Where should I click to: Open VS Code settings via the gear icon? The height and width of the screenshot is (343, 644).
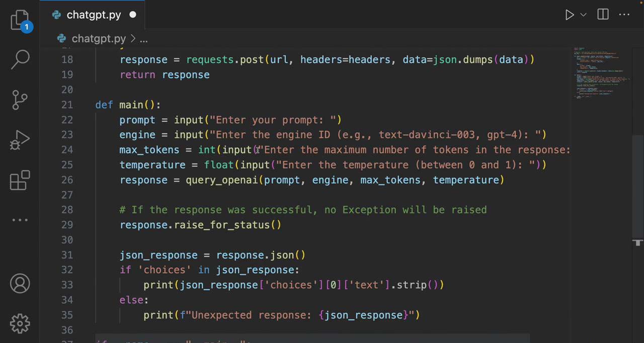pyautogui.click(x=20, y=323)
